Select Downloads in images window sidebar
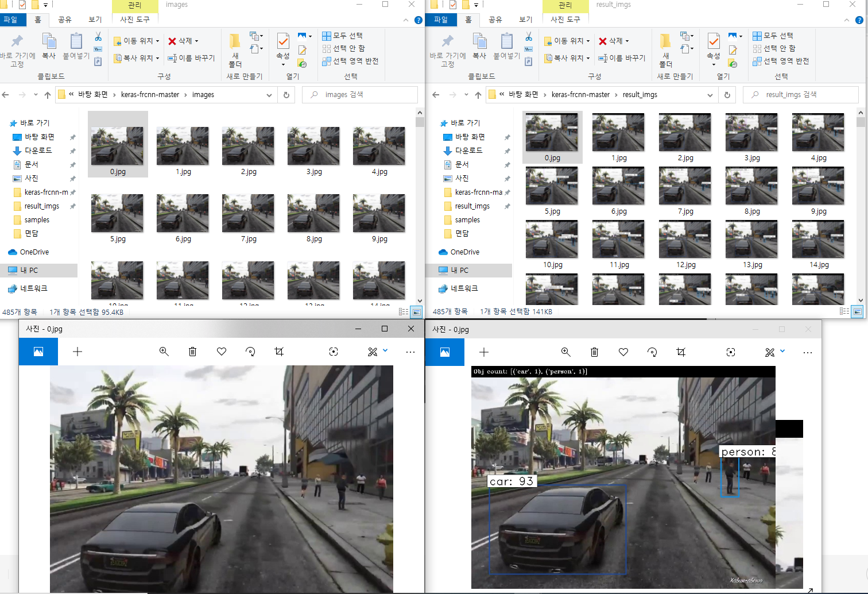The width and height of the screenshot is (868, 594). point(38,151)
